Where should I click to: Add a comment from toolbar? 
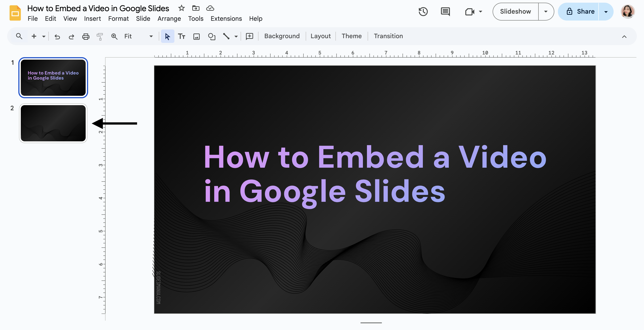[x=250, y=36]
